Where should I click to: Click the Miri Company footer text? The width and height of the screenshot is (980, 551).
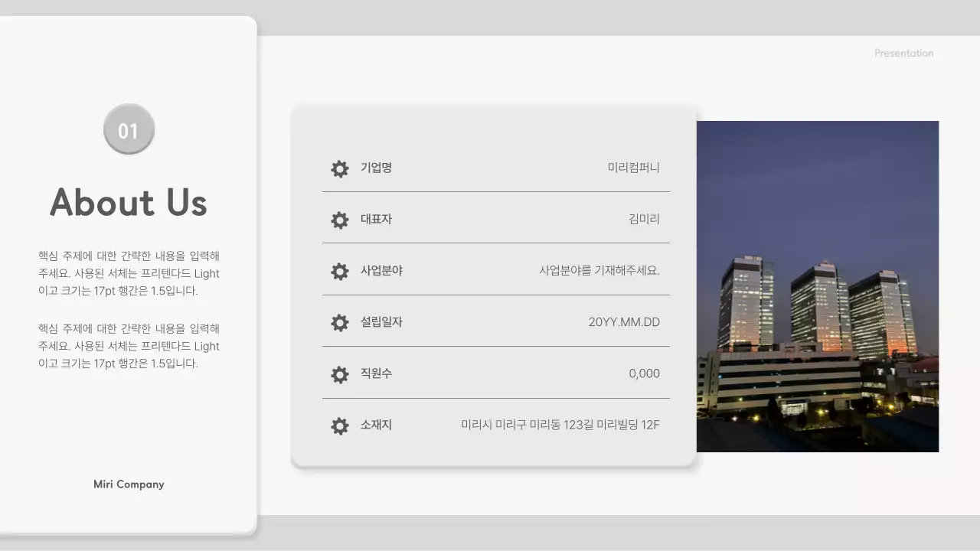coord(128,484)
